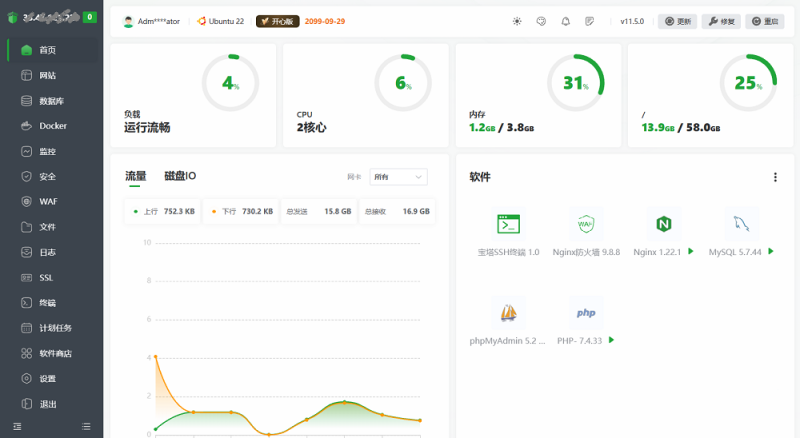
Task: Click the peak point on the orange traffic line
Action: (x=156, y=356)
